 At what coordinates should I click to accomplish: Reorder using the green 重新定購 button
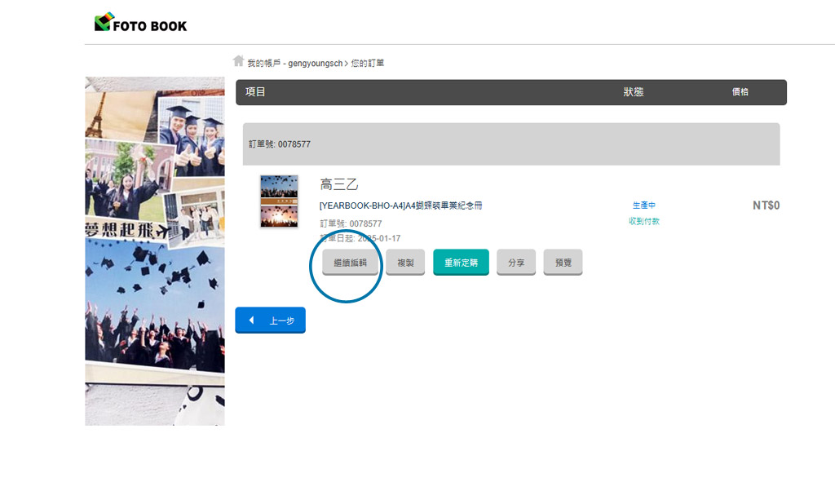462,262
